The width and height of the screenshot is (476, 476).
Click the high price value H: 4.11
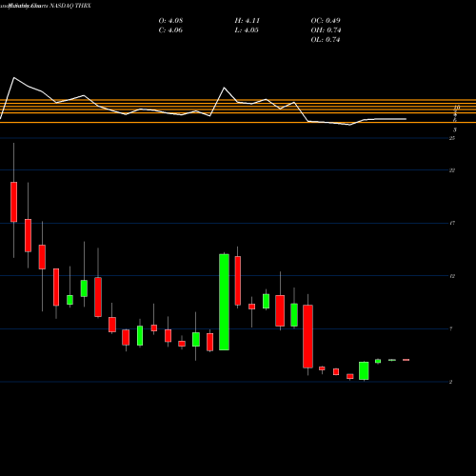(x=248, y=21)
